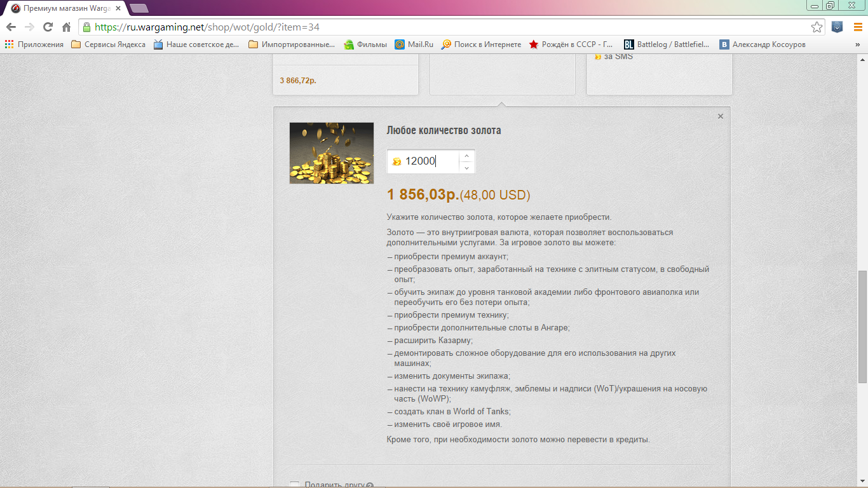This screenshot has width=868, height=488.
Task: Click the 1 856,03р. price text
Action: (x=423, y=194)
